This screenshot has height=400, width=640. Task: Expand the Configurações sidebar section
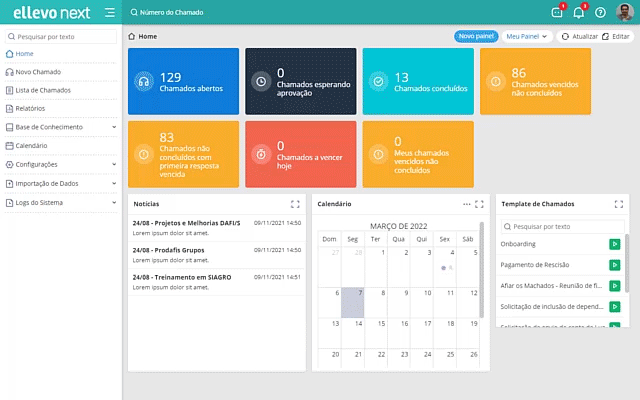click(114, 164)
